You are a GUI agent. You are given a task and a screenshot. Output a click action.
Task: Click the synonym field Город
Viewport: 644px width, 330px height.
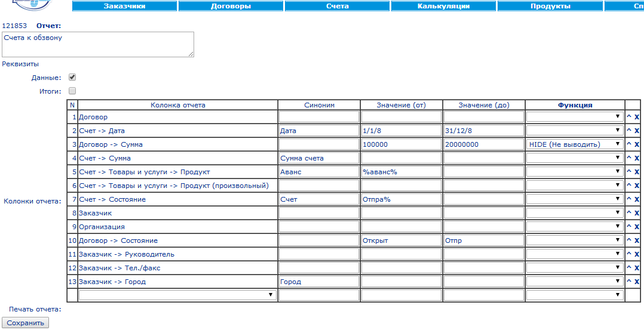pyautogui.click(x=319, y=282)
